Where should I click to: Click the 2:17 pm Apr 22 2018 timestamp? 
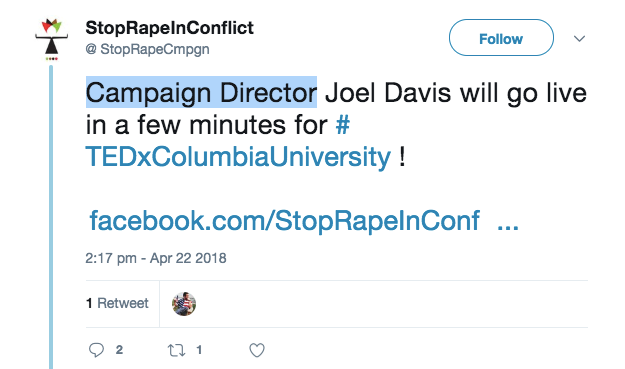pyautogui.click(x=156, y=258)
